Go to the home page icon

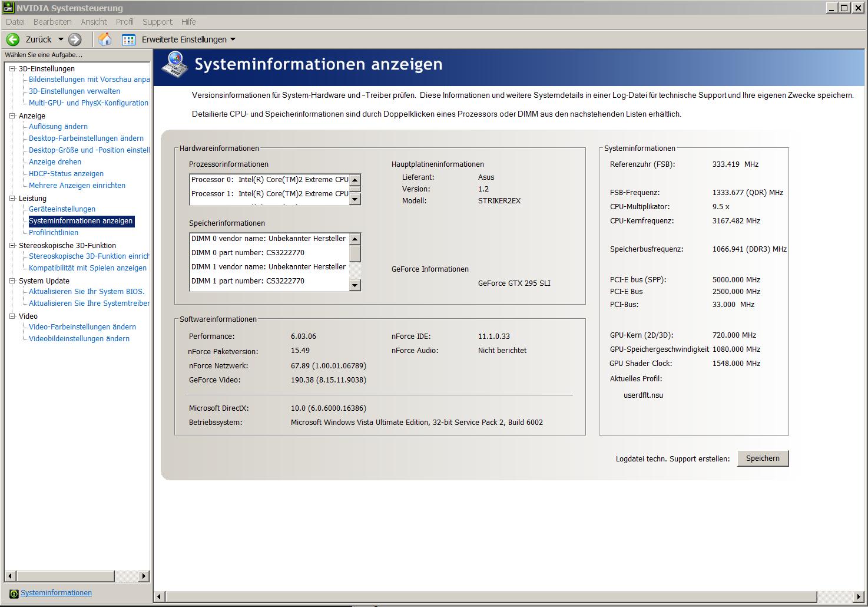pyautogui.click(x=105, y=39)
